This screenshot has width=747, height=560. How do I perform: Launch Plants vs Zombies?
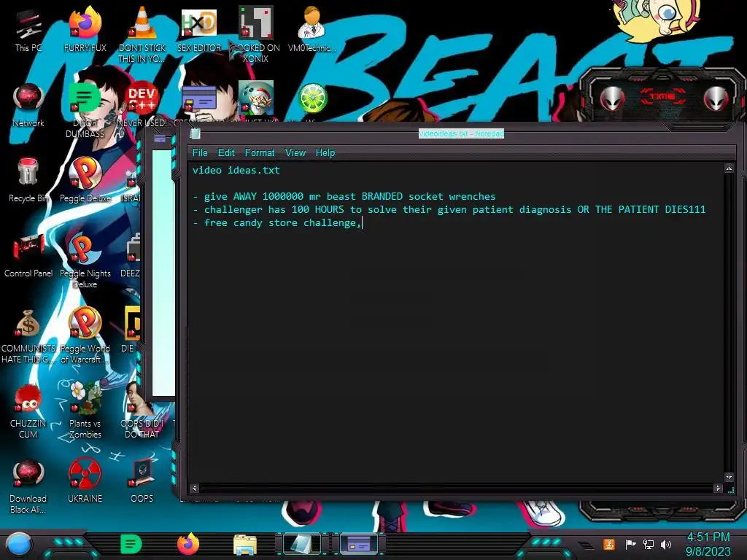click(x=85, y=410)
